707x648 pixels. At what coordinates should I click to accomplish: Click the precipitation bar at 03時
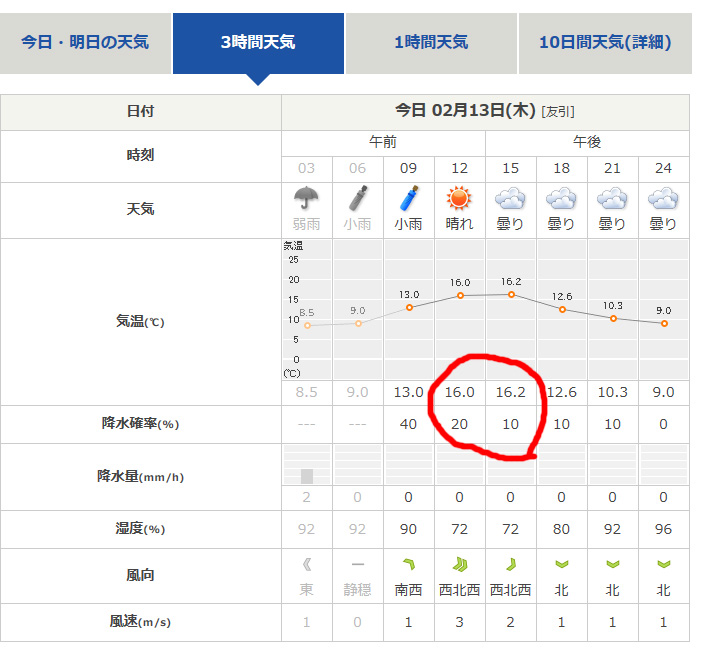(x=307, y=476)
